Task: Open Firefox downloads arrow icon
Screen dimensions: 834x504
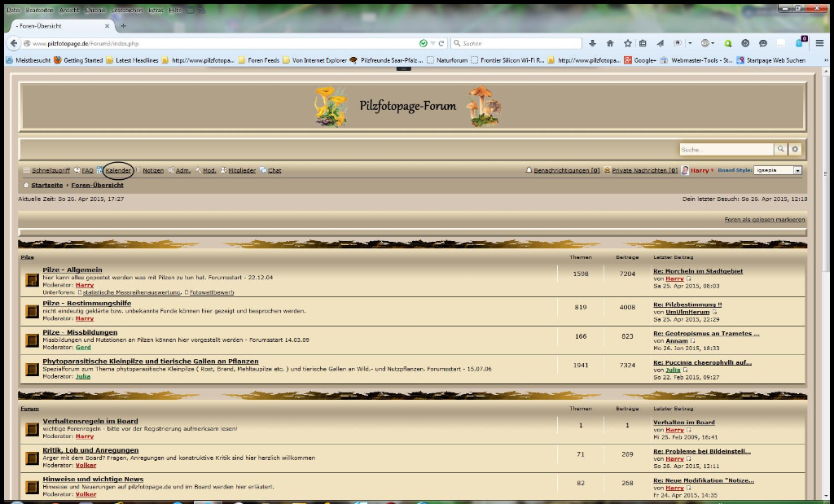Action: [x=592, y=43]
